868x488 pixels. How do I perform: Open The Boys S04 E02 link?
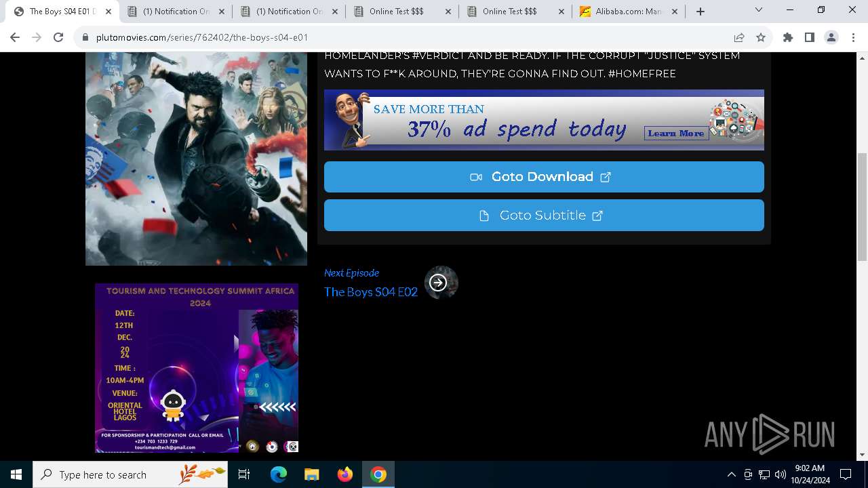pos(371,292)
